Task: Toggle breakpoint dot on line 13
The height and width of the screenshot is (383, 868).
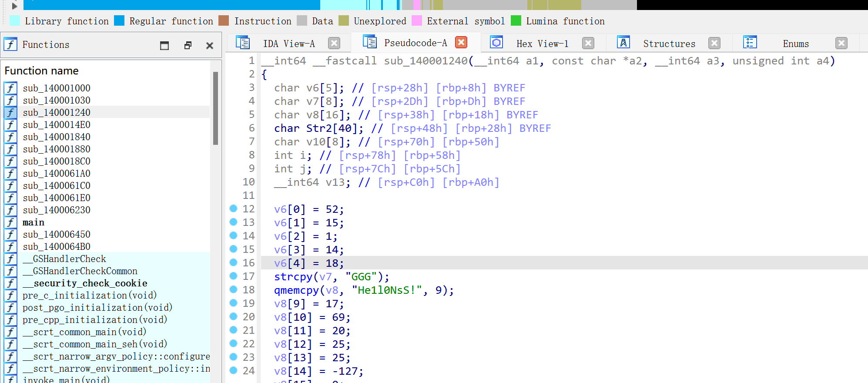Action: tap(233, 222)
